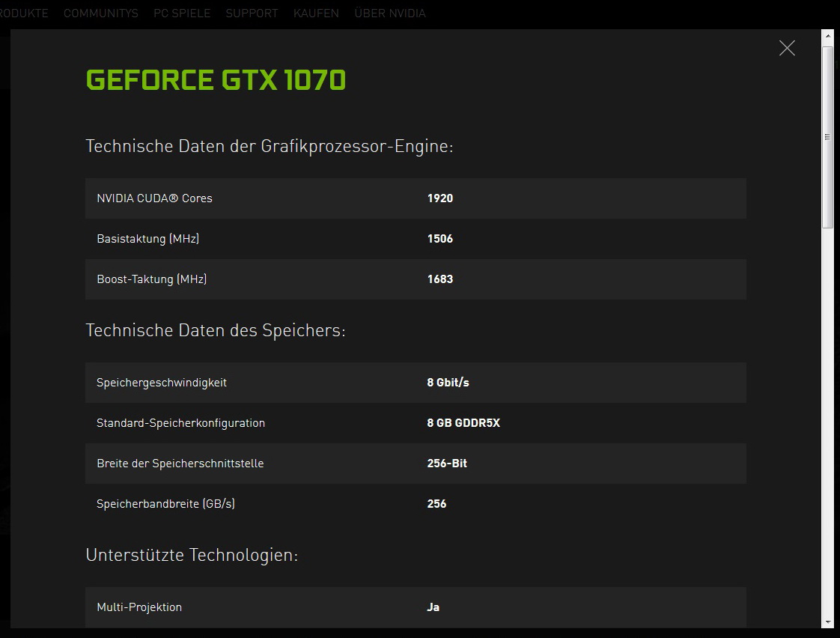Click the 1506 base clock value
840x638 pixels.
pyautogui.click(x=439, y=238)
